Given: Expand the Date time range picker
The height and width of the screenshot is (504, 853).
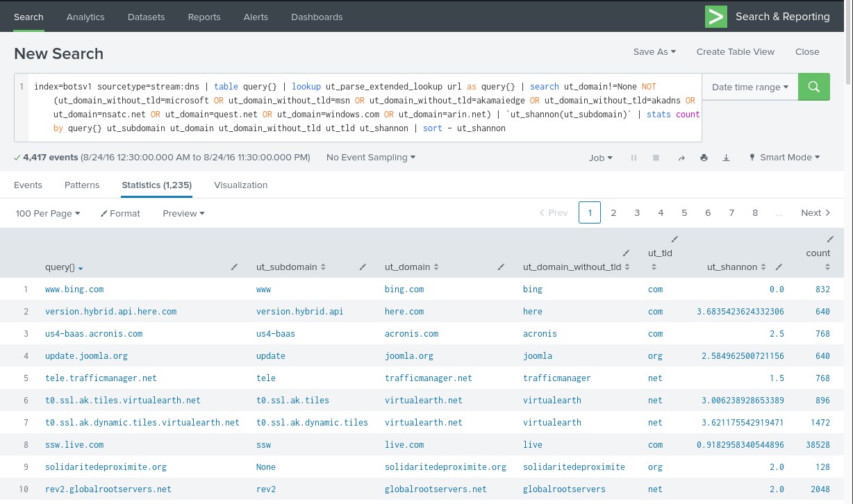Looking at the screenshot, I should (750, 87).
